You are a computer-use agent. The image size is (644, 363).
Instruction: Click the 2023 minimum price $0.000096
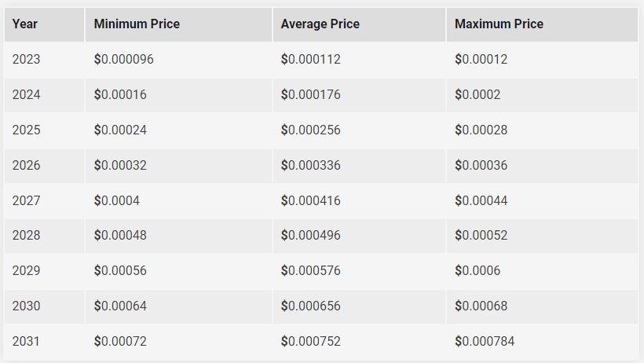(x=123, y=59)
